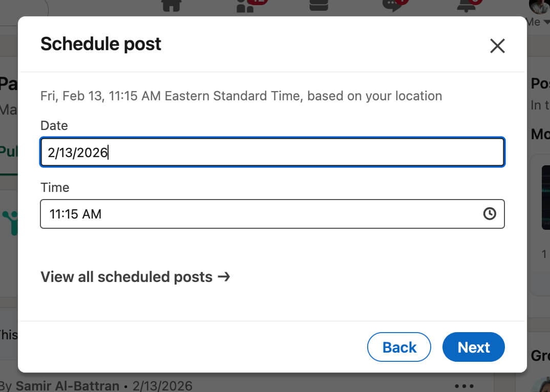Follow the View all scheduled posts link
Screen dimensions: 550x392
(x=135, y=277)
